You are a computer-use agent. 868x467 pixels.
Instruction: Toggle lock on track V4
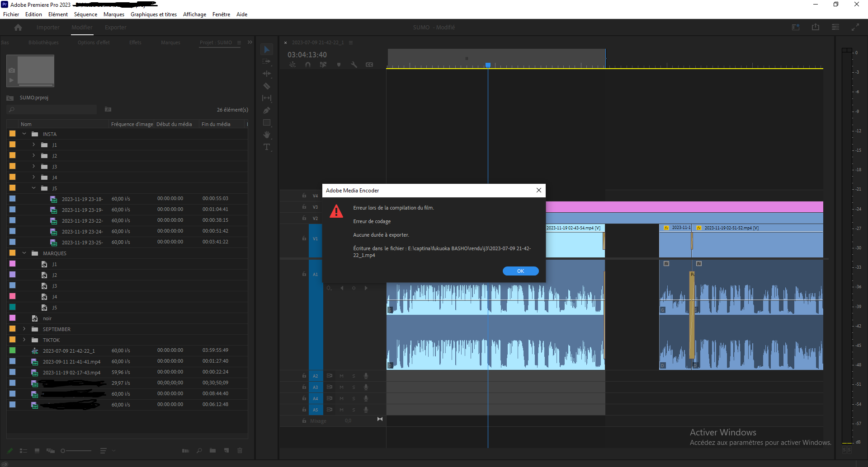tap(304, 196)
